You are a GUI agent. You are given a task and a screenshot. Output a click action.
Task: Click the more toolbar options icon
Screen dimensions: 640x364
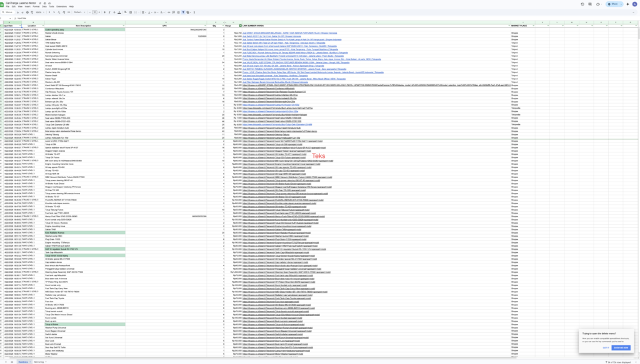point(194,12)
